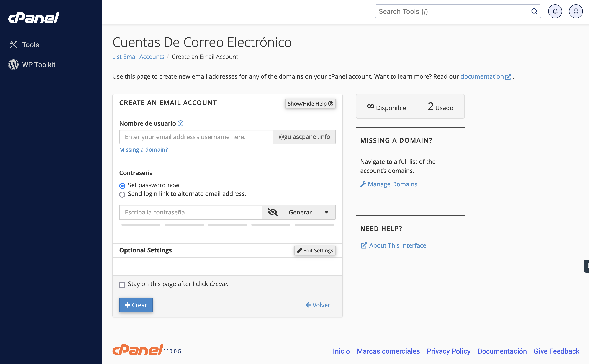This screenshot has width=589, height=364.
Task: Click the username input field
Action: (196, 137)
